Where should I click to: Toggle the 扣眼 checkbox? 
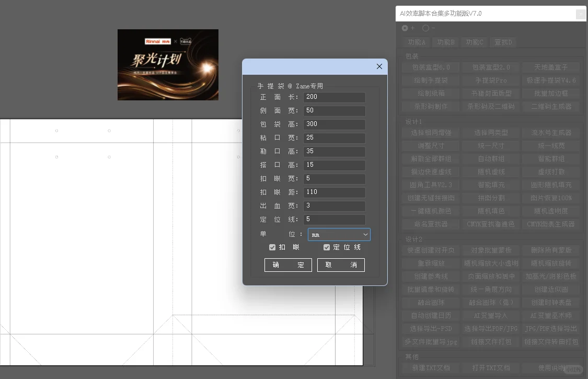click(x=272, y=247)
